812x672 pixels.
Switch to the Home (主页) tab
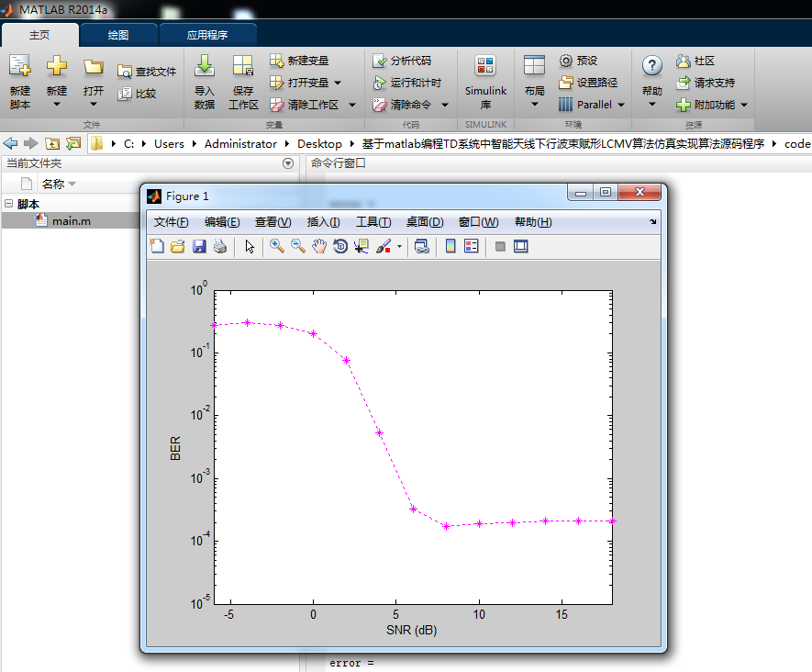[x=39, y=35]
